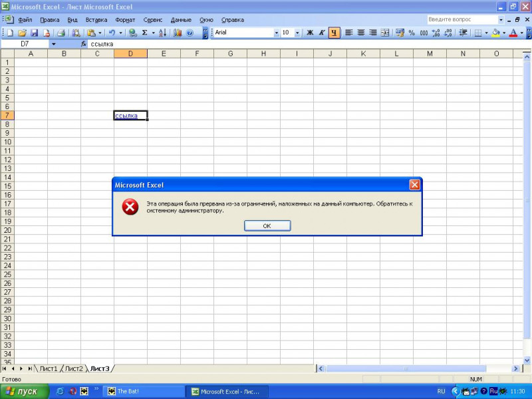Increase cell indent
Screen dimensions: 532x399
tap(463, 33)
